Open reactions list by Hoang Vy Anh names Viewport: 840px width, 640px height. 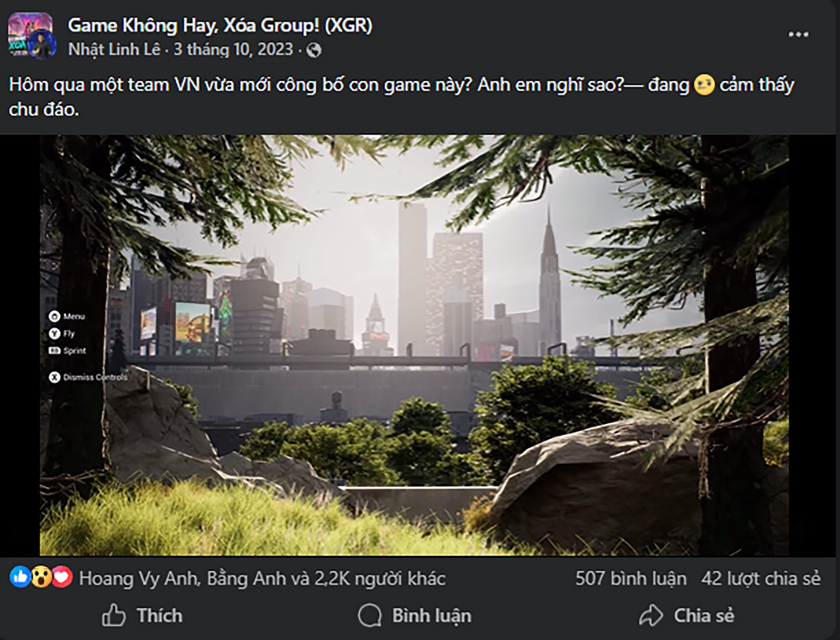click(262, 578)
